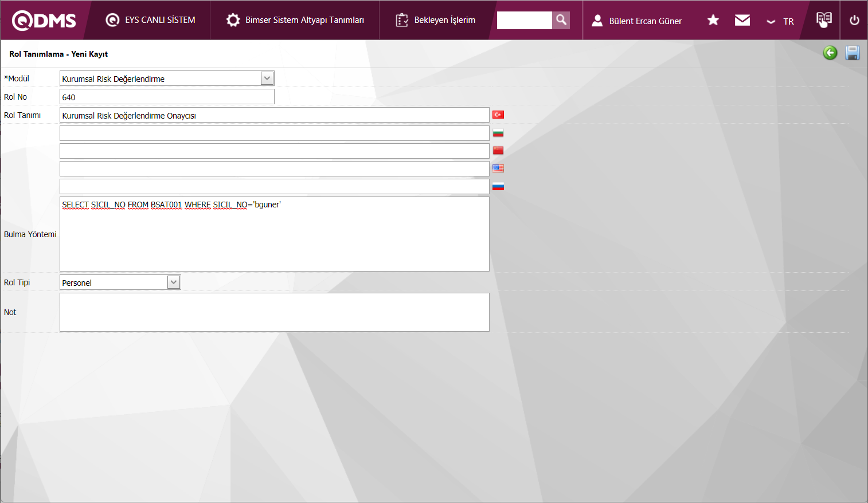Click the 'Not' label
This screenshot has height=503, width=868.
point(10,312)
